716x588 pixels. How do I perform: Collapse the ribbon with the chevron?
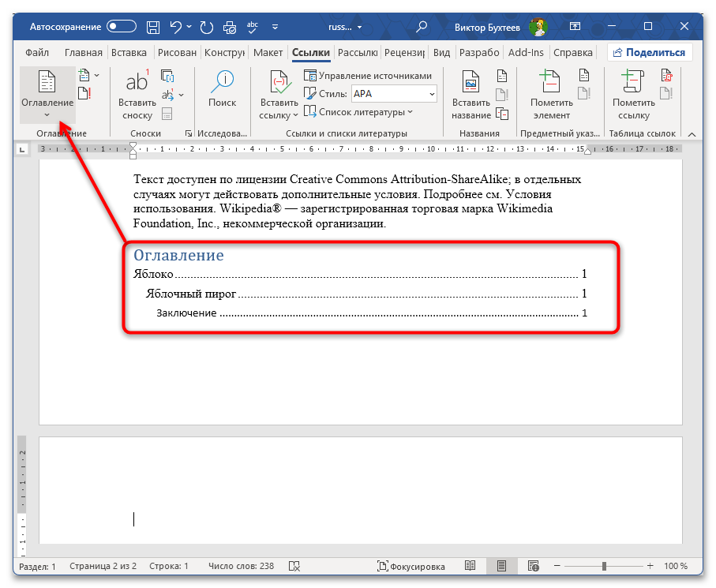(x=692, y=134)
